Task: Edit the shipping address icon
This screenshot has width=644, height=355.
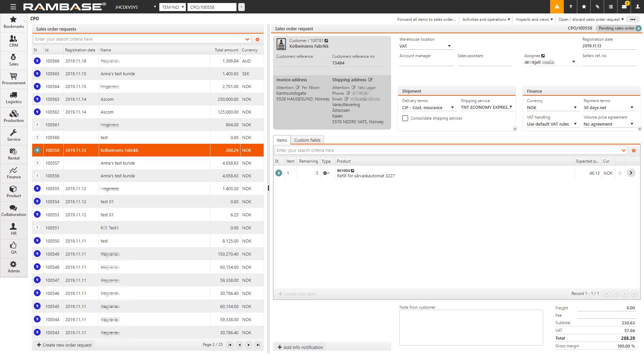Action: (x=370, y=80)
